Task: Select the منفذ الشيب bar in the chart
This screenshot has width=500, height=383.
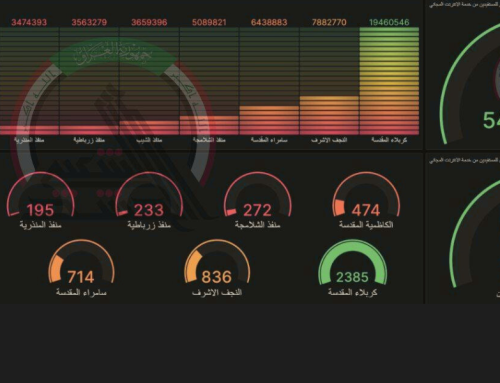Action: 149,128
